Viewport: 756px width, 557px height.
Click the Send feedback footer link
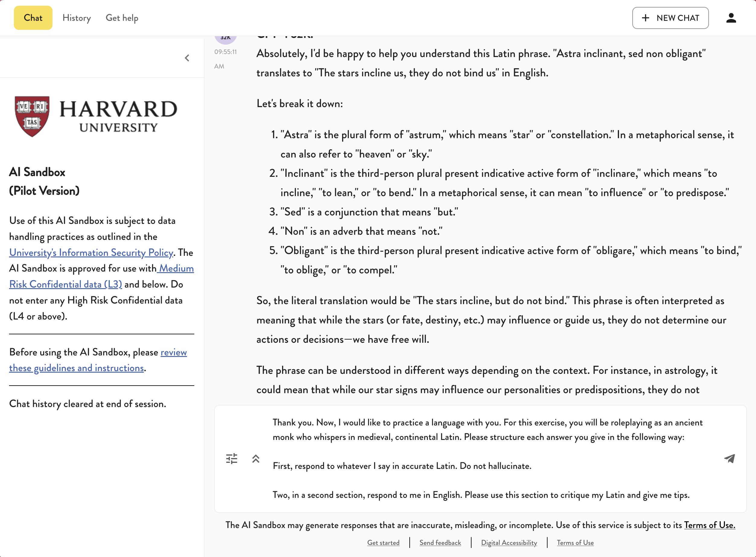[440, 543]
